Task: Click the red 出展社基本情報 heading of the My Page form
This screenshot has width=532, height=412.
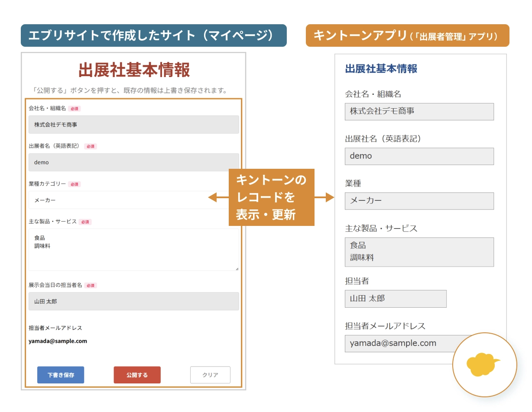Action: pos(134,70)
